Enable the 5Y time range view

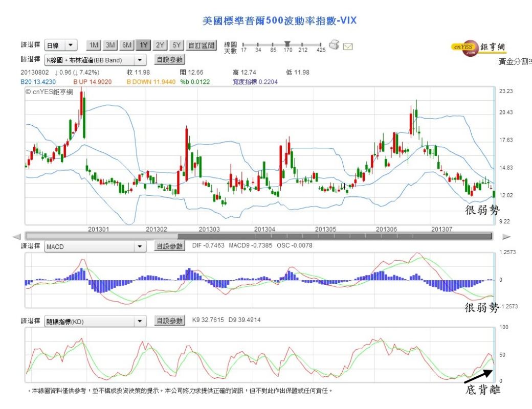pos(175,45)
